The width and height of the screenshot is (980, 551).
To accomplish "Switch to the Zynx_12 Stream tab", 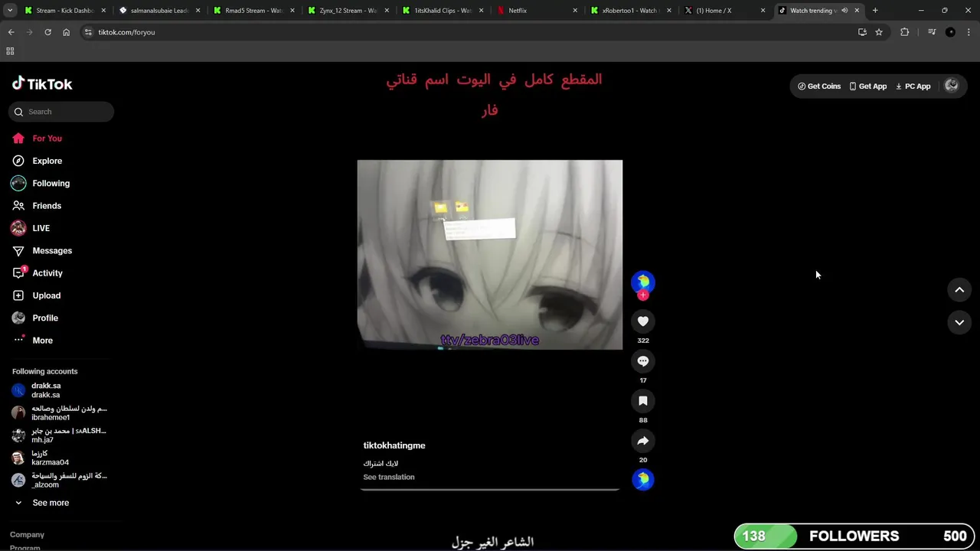I will 349,11.
